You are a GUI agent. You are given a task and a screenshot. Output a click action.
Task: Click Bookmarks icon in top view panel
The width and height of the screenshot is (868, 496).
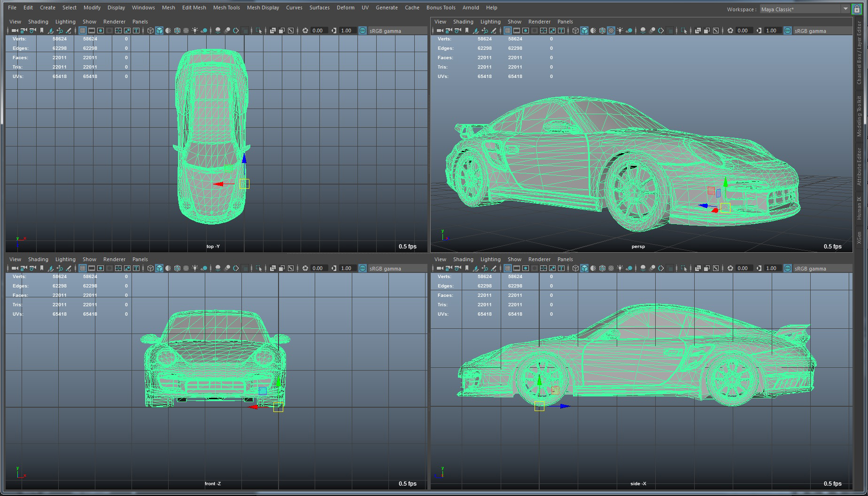pyautogui.click(x=42, y=31)
